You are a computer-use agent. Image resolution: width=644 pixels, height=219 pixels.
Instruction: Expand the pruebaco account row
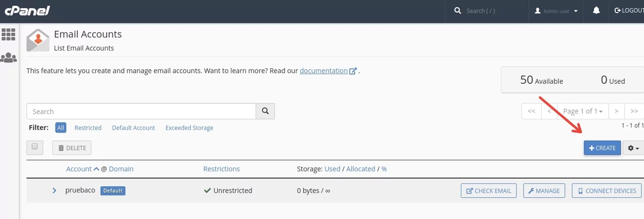coord(54,191)
